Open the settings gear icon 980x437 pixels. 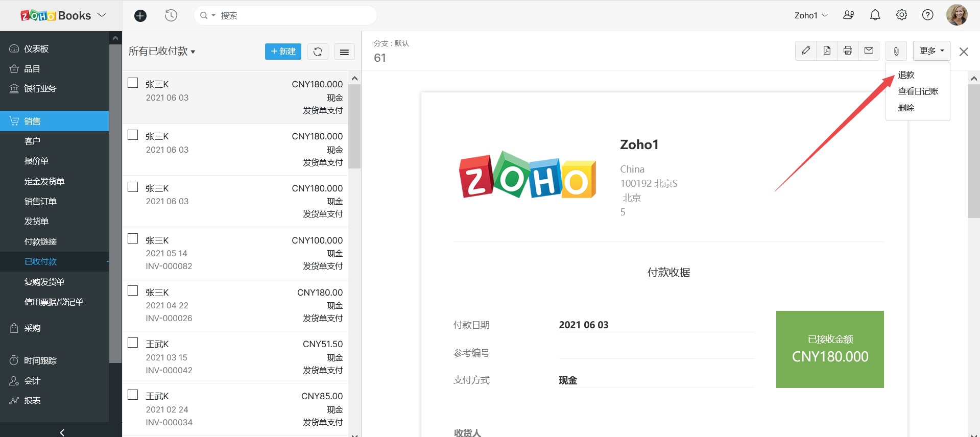pos(901,15)
